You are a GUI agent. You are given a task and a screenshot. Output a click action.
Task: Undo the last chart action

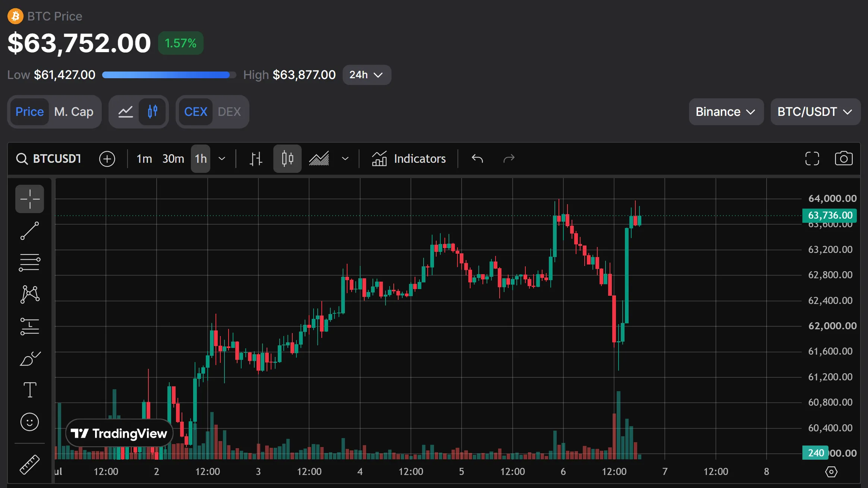pos(477,159)
